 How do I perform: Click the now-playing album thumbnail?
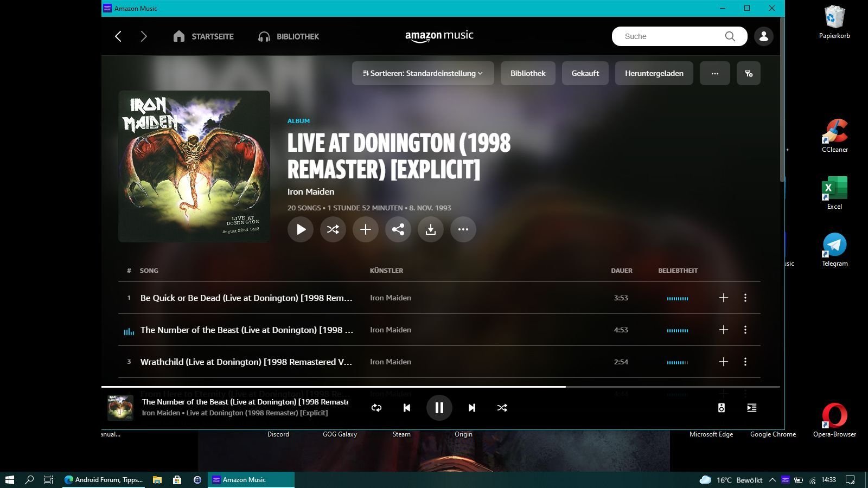(x=120, y=408)
